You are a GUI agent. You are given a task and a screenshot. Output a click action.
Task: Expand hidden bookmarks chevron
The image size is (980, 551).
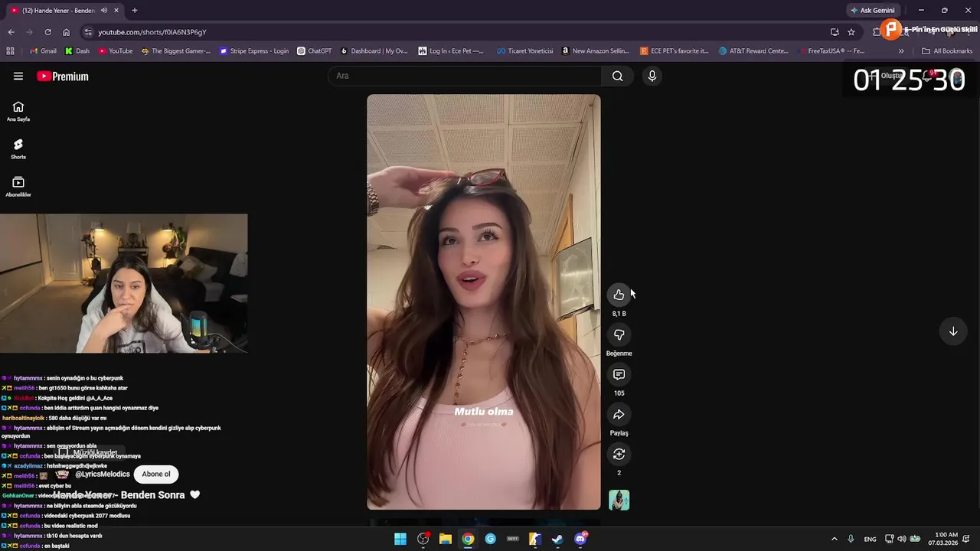901,51
